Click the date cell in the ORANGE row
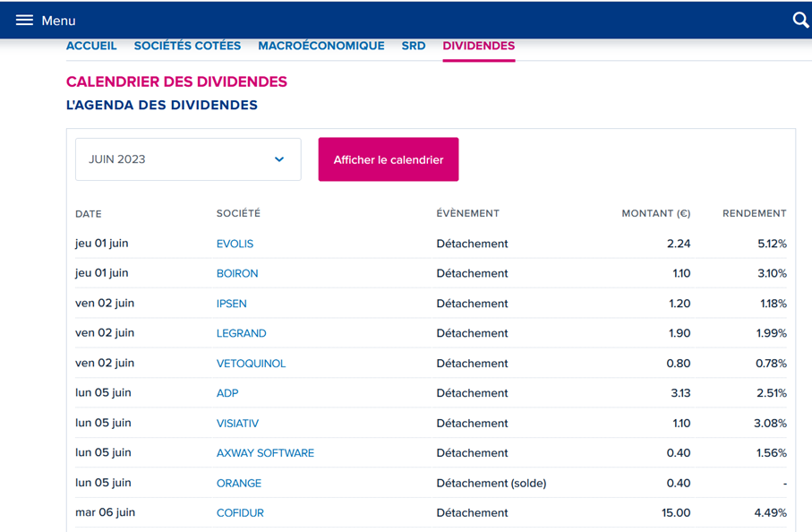 coord(103,483)
